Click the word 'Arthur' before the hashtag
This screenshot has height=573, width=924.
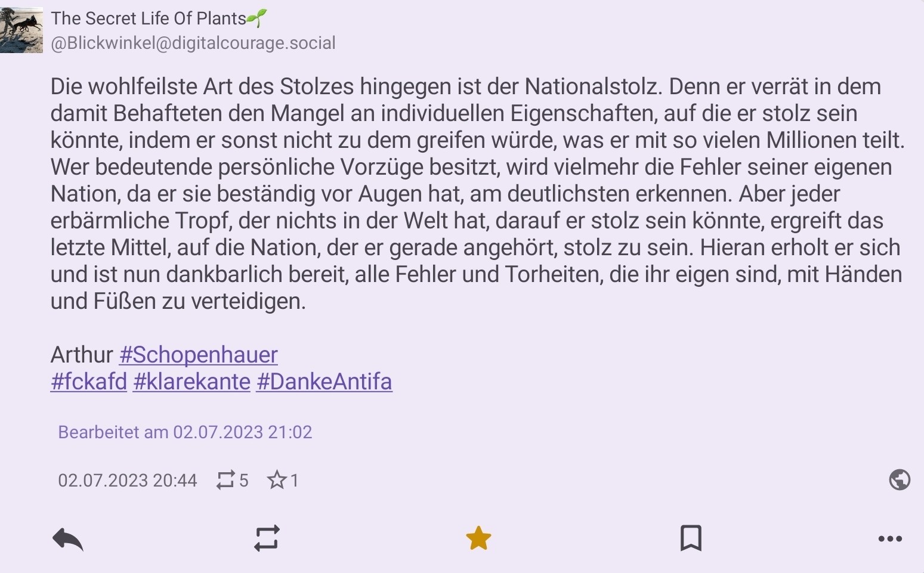coord(82,355)
